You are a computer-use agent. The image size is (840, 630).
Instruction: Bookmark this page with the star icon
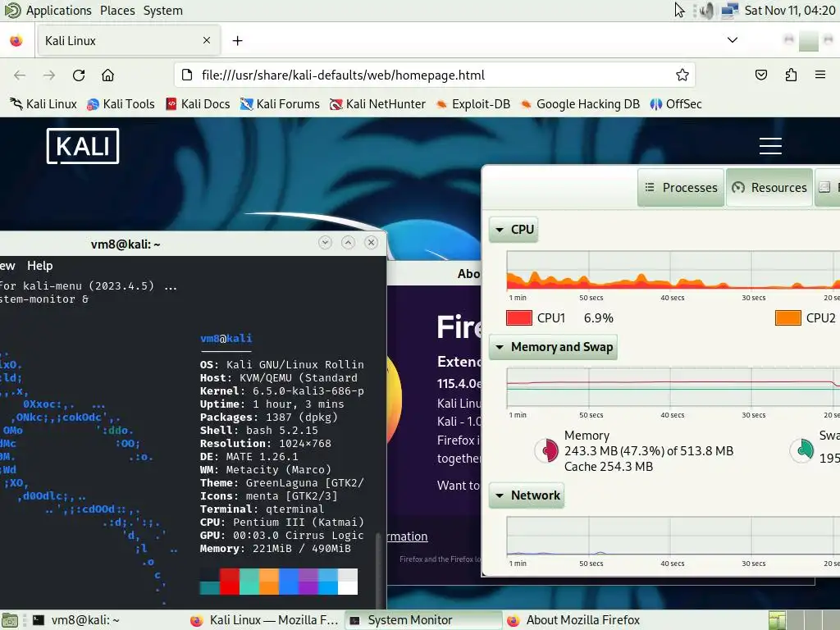(x=682, y=75)
